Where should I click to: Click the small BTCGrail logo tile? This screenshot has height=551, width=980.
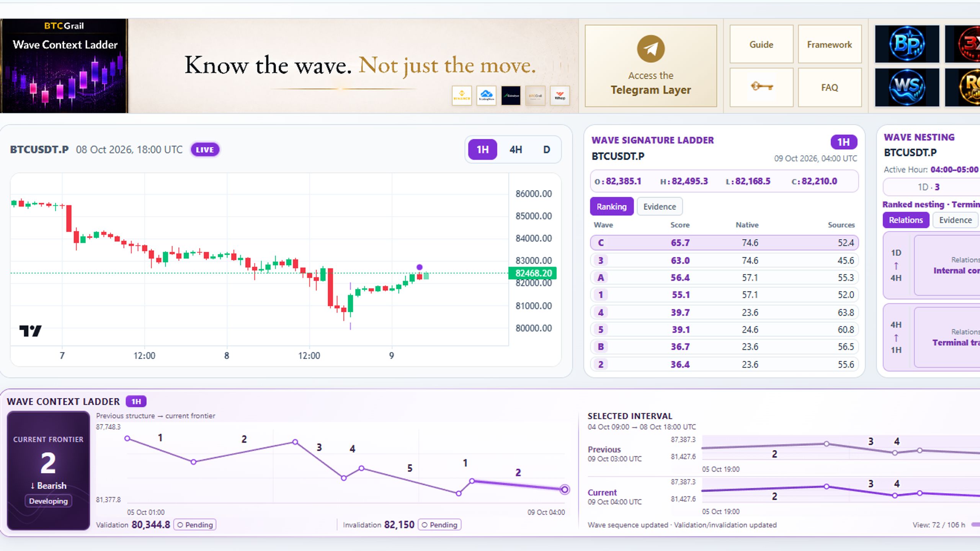pos(535,95)
